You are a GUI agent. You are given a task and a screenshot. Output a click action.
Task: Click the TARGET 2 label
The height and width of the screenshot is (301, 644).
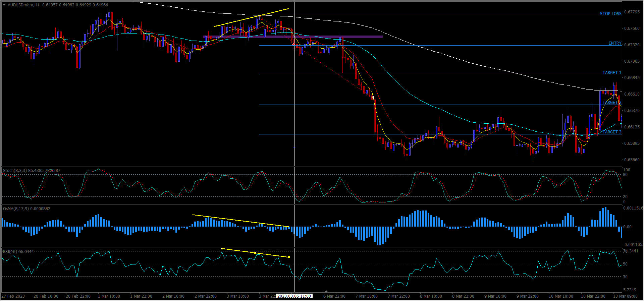pos(612,103)
